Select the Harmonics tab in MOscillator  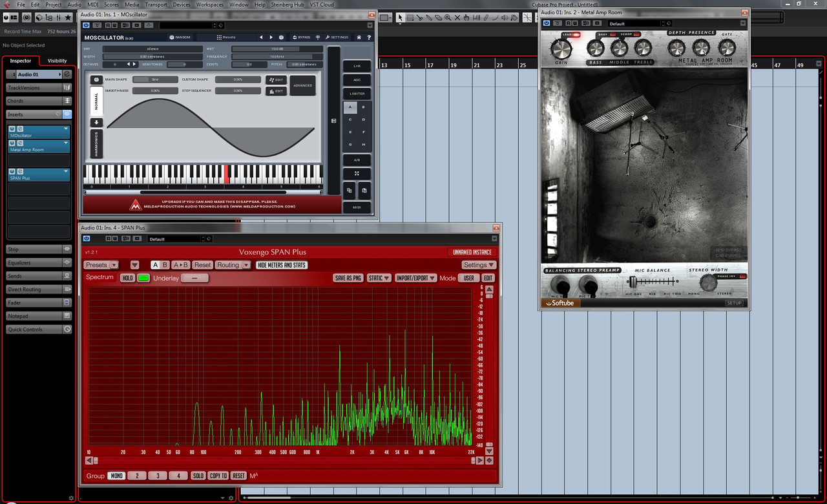click(96, 143)
